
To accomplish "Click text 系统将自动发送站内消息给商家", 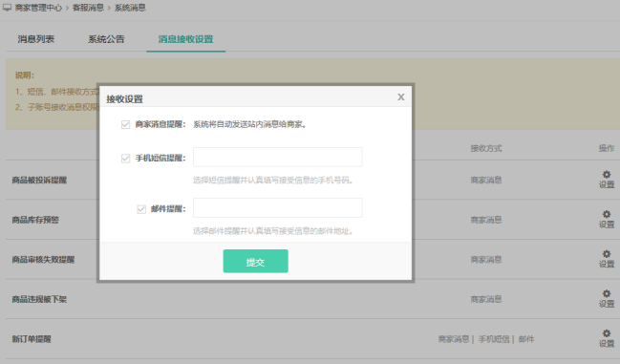I will pyautogui.click(x=250, y=124).
